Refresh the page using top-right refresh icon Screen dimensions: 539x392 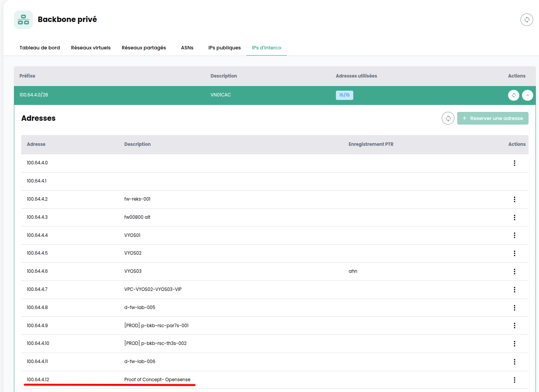click(x=527, y=20)
